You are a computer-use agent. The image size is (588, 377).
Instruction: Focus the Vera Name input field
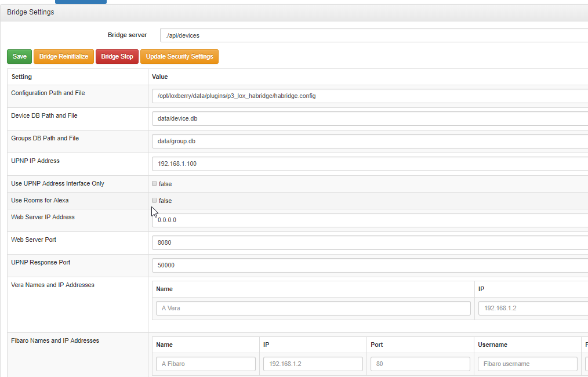[x=313, y=308]
